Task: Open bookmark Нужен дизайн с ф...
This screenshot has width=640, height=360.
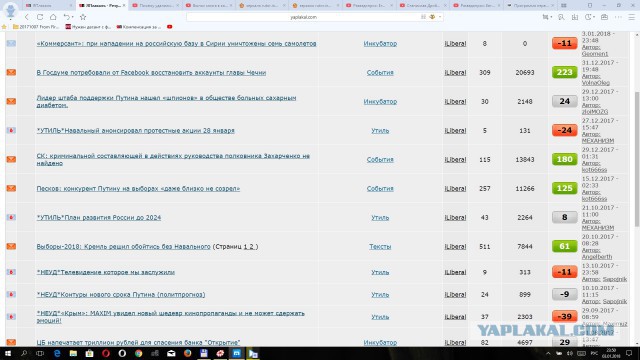Action: click(x=88, y=27)
